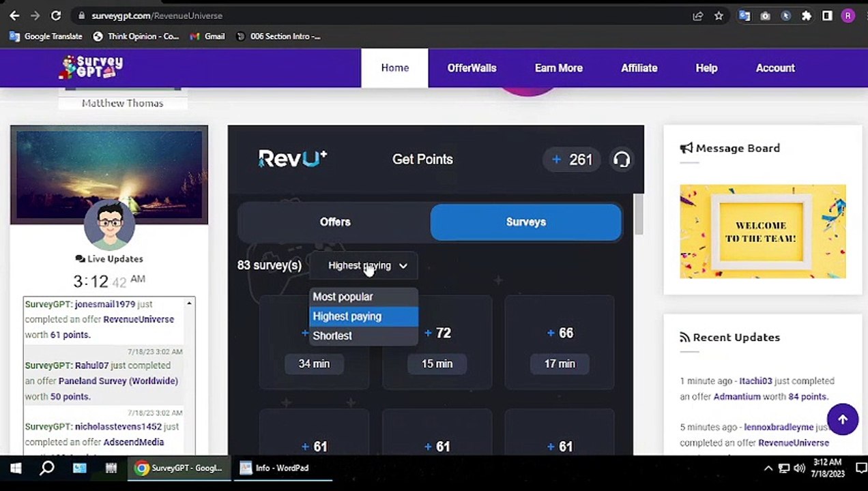868x491 pixels.
Task: Open Think Opinion bookmark
Action: tap(136, 36)
